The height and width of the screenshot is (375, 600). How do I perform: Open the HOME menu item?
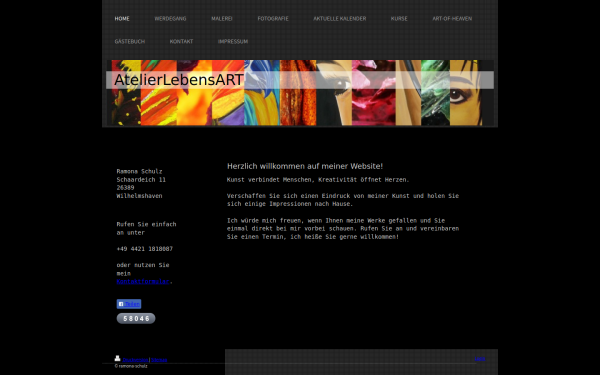pos(122,18)
